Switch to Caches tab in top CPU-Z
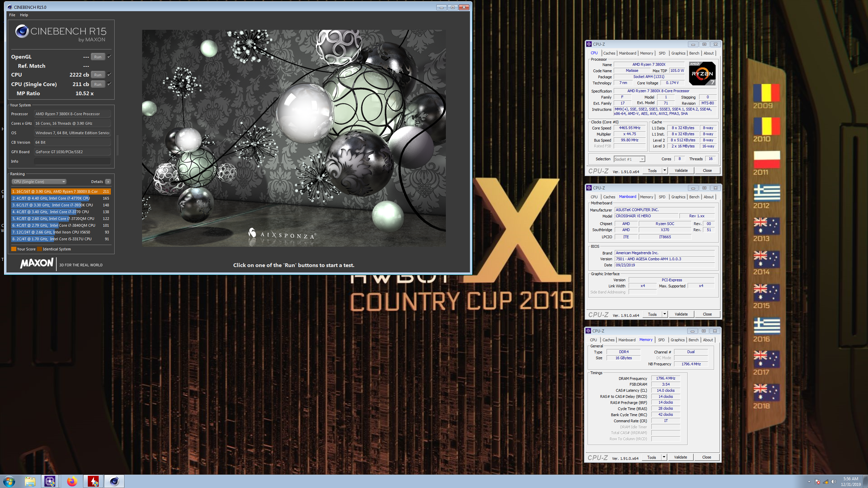The height and width of the screenshot is (488, 868). click(609, 53)
